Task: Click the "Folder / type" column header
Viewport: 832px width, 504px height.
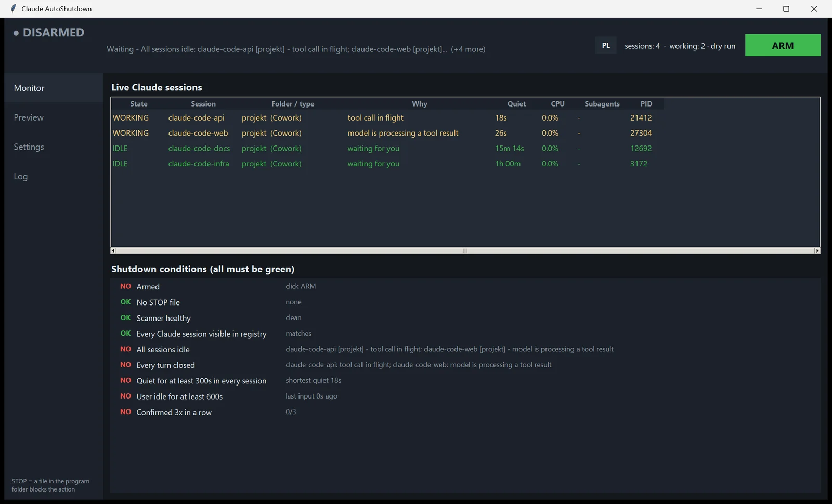Action: [293, 104]
